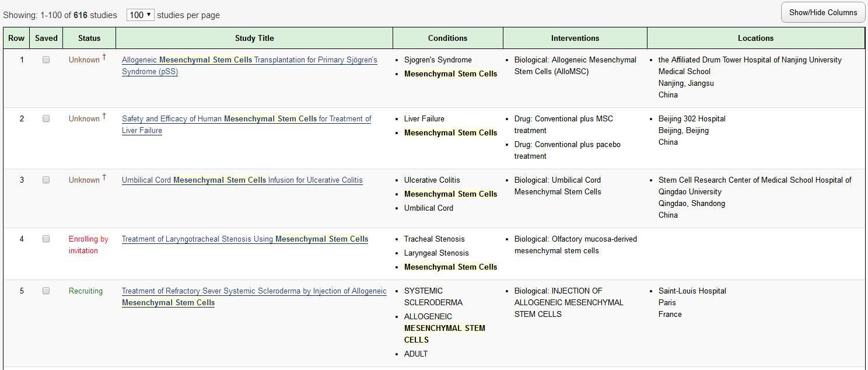
Task: Tick the Saved checkbox for row 3
Action: click(46, 180)
